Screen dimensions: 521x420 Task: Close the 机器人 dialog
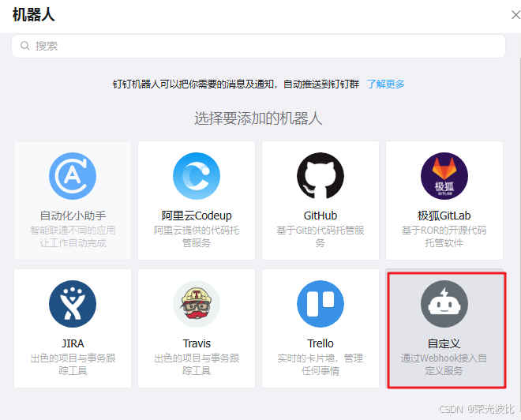click(515, 15)
